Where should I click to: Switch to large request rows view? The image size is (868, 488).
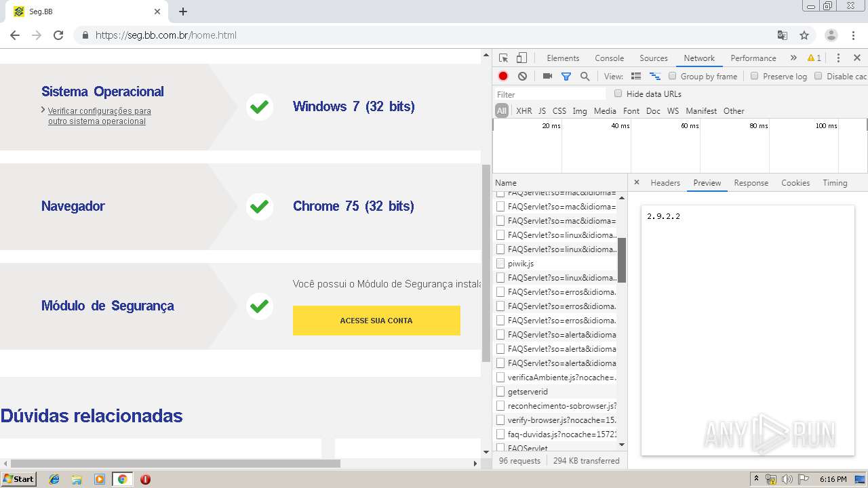coord(636,77)
